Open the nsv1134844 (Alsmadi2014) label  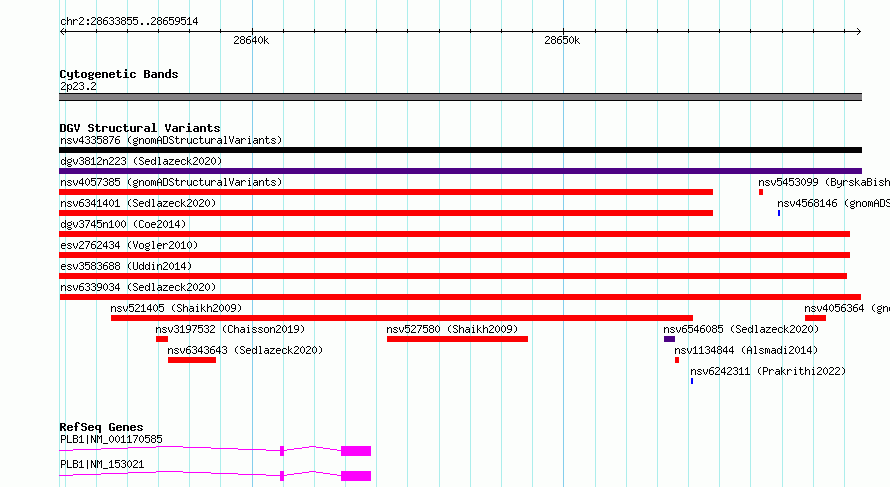pos(746,350)
